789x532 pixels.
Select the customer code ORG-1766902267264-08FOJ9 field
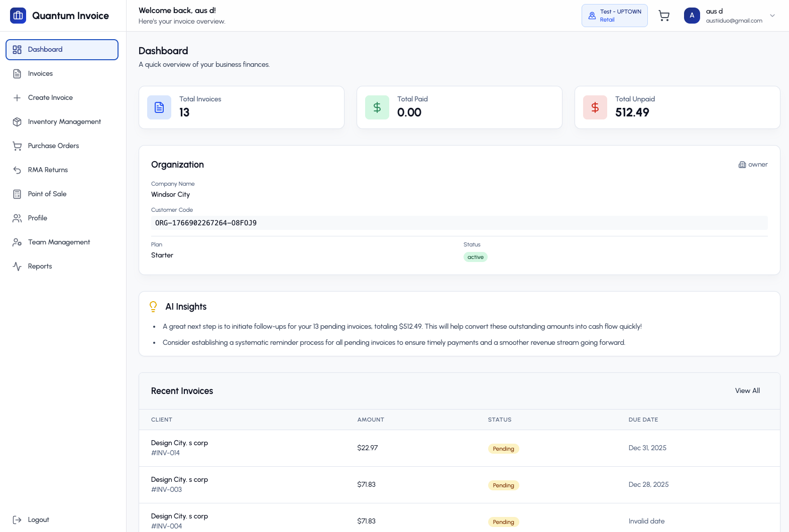click(x=459, y=223)
